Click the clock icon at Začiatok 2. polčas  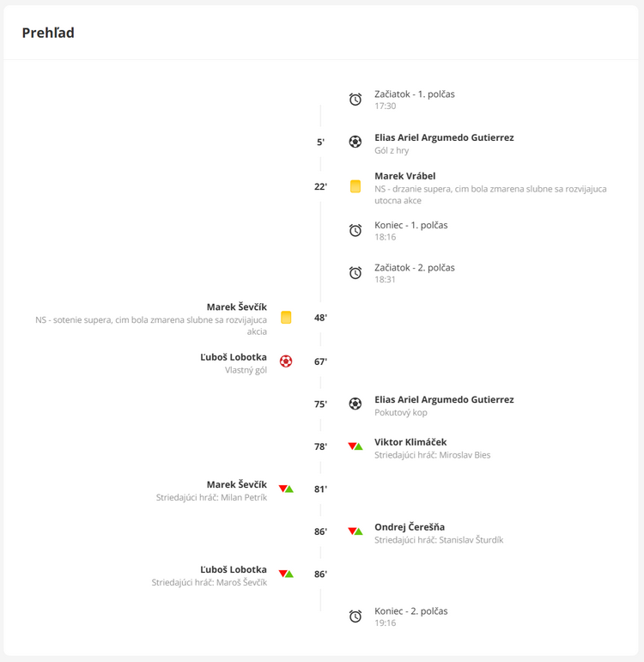(x=355, y=273)
